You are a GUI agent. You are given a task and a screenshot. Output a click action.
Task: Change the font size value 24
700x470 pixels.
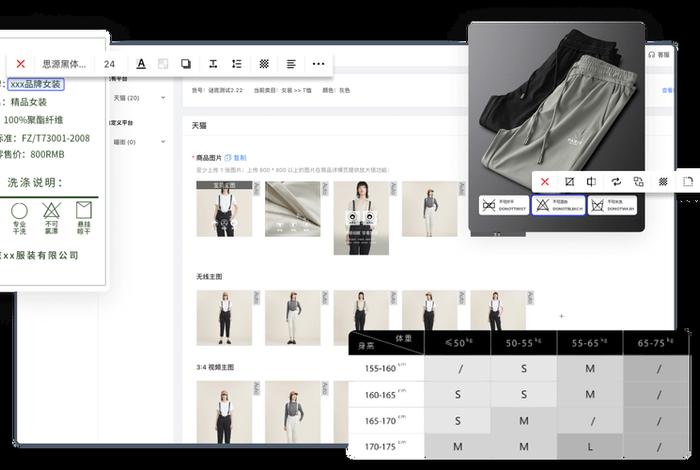(x=109, y=64)
